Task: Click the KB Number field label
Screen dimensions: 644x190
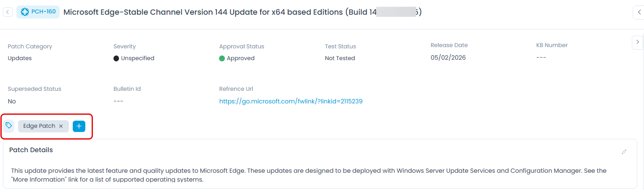Action: pyautogui.click(x=552, y=45)
